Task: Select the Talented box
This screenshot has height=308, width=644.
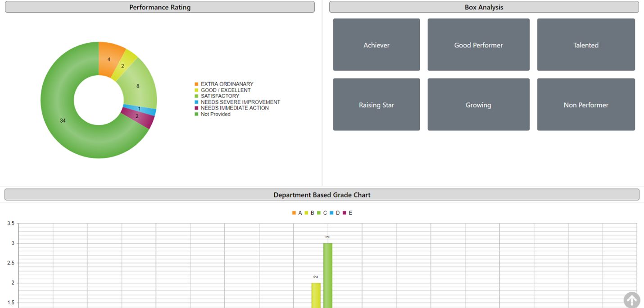Action: [585, 45]
